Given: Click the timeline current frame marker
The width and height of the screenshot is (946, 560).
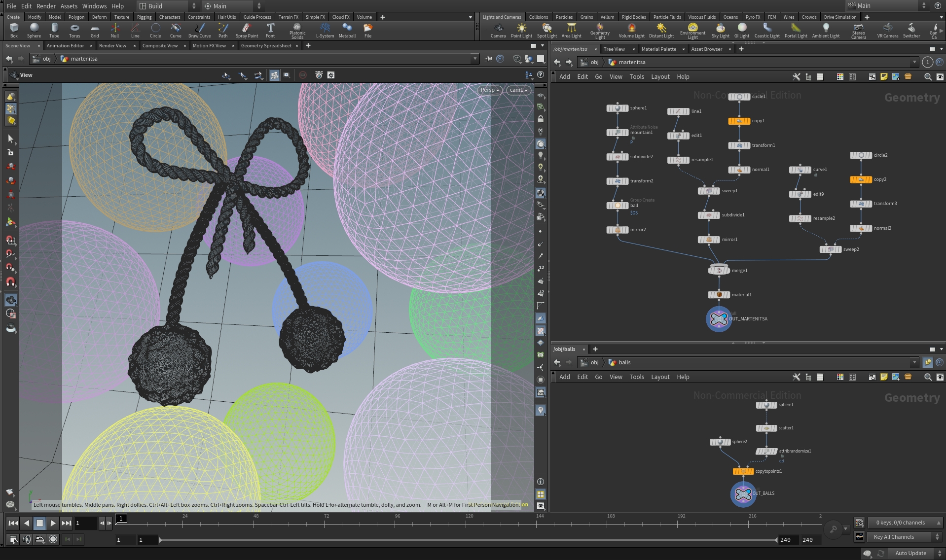Looking at the screenshot, I should point(121,519).
